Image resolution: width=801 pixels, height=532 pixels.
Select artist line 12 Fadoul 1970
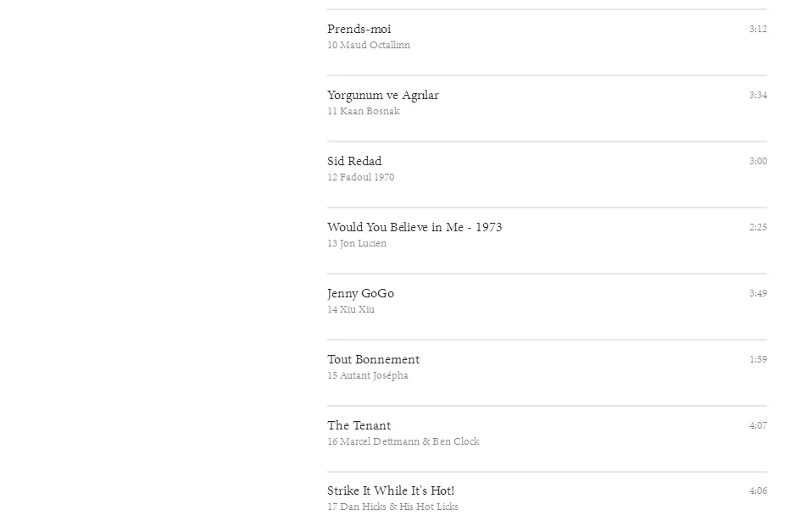click(x=360, y=177)
